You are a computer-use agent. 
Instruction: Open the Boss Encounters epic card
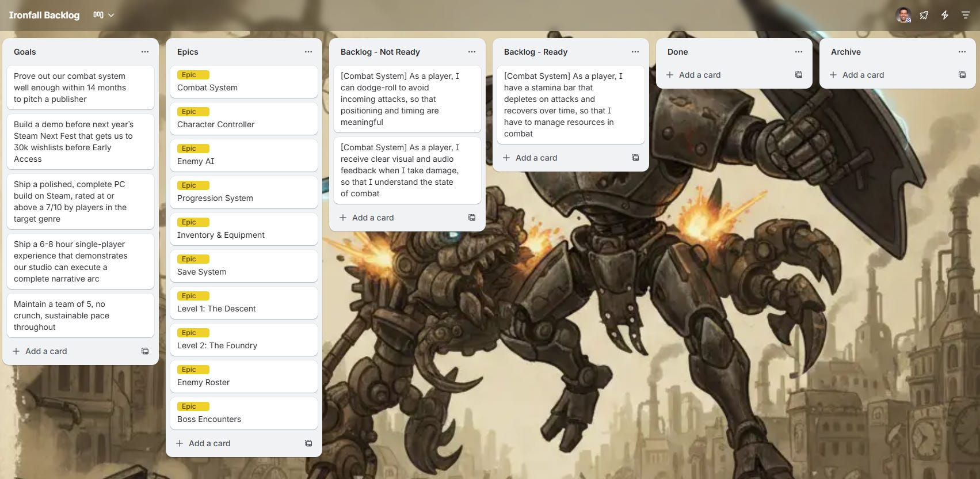244,413
